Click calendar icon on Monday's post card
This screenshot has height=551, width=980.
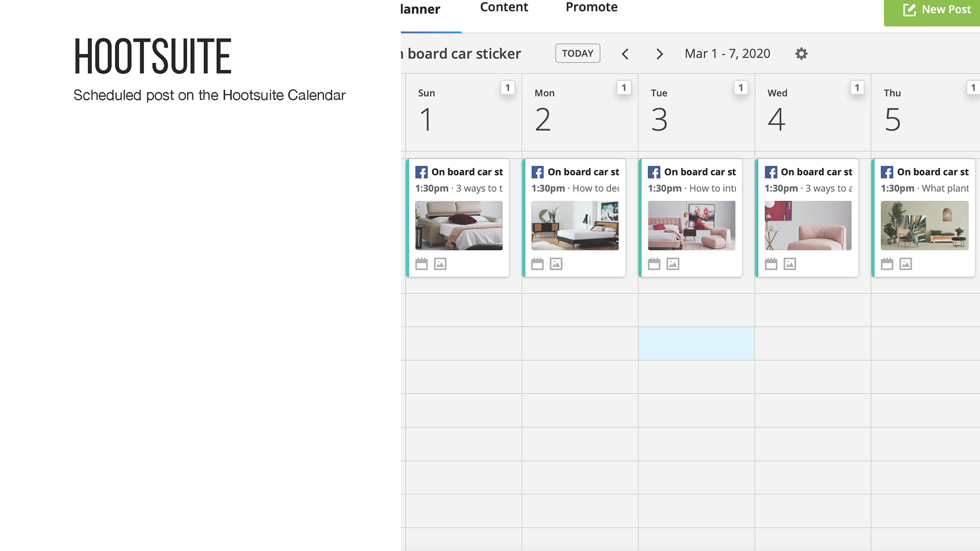[x=537, y=264]
